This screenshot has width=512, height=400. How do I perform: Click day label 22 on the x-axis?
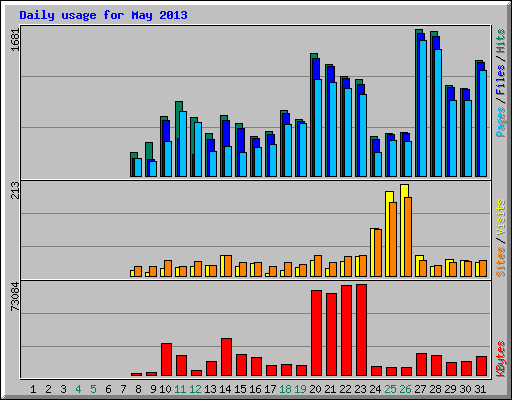click(345, 389)
